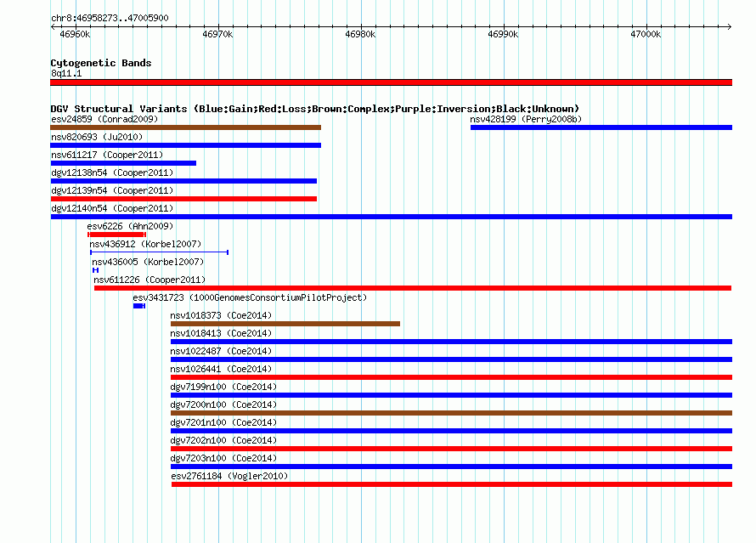Screen dimensions: 756x543
Task: Select the small blue esv3431723 variant glyph
Action: pos(139,306)
